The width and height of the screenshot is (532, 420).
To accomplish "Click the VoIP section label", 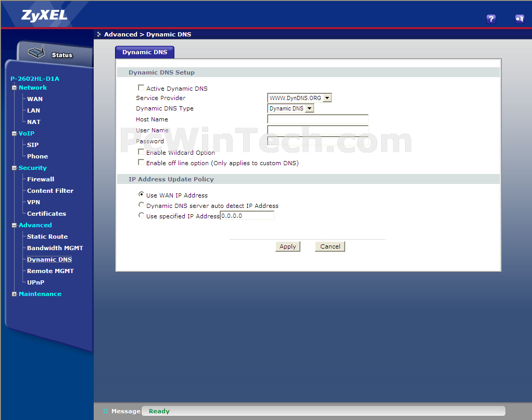I will coord(27,133).
